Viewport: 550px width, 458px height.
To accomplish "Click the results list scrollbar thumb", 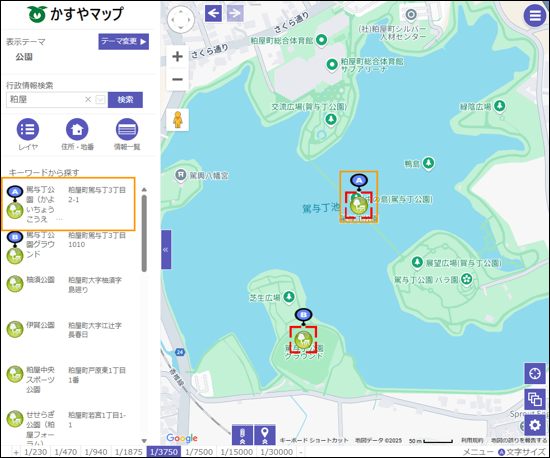I will tap(144, 233).
